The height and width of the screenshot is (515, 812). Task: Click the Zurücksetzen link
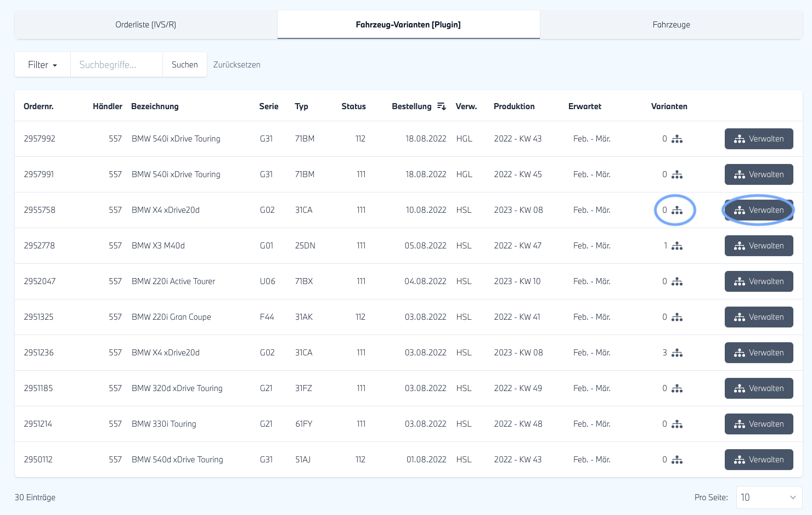point(236,65)
